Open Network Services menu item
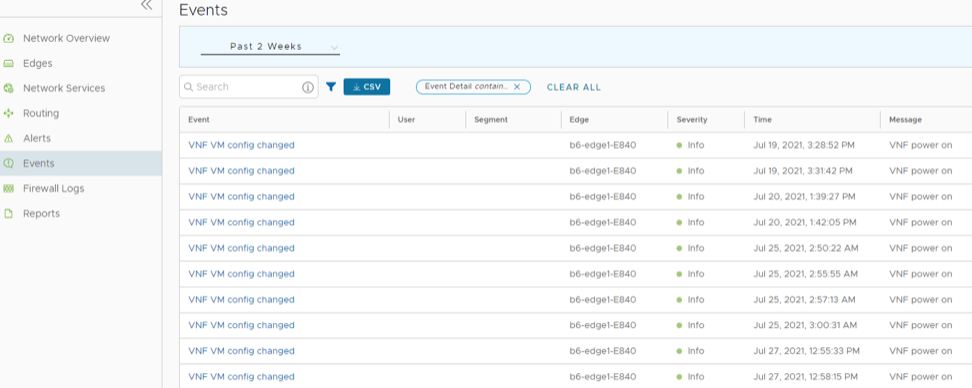The image size is (972, 388). [64, 88]
